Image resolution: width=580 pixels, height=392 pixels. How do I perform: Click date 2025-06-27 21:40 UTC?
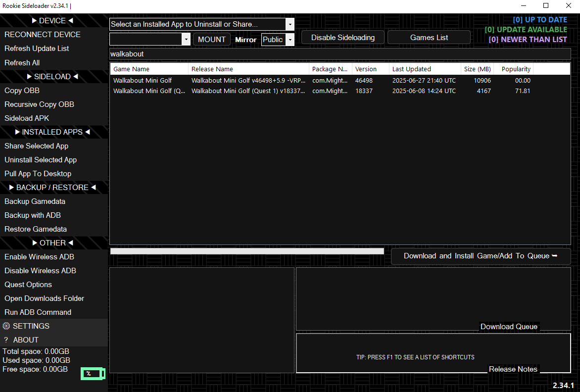pos(424,80)
